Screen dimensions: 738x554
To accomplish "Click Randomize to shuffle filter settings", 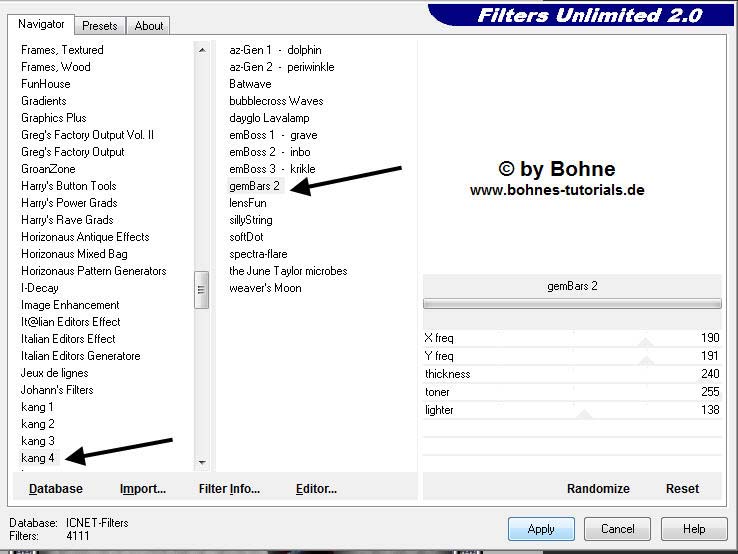I will click(x=598, y=489).
